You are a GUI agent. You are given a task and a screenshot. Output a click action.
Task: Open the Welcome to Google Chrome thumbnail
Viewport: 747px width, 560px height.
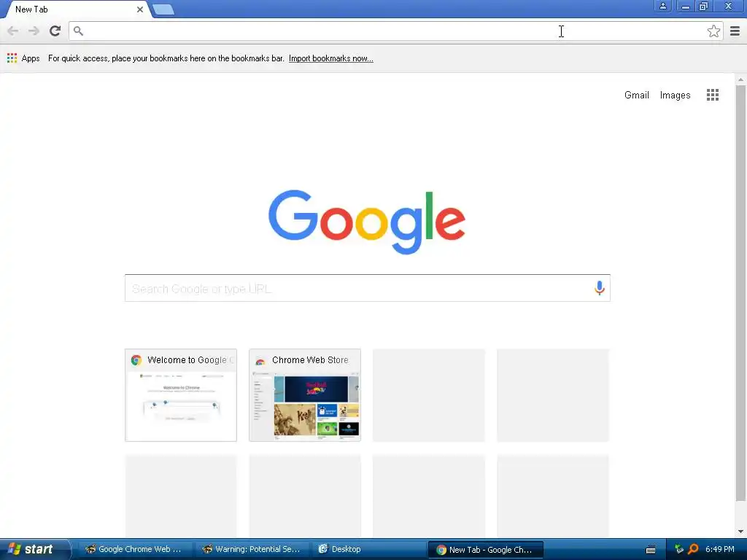(x=181, y=395)
